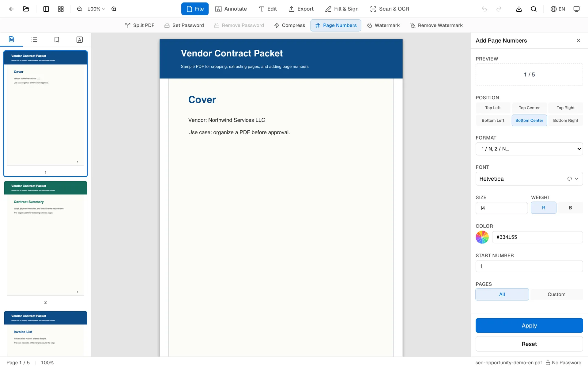Choose Custom pages option
588x368 pixels.
556,294
